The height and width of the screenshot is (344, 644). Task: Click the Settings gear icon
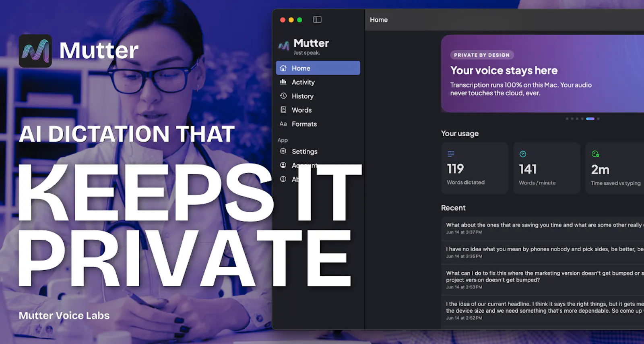click(x=283, y=151)
